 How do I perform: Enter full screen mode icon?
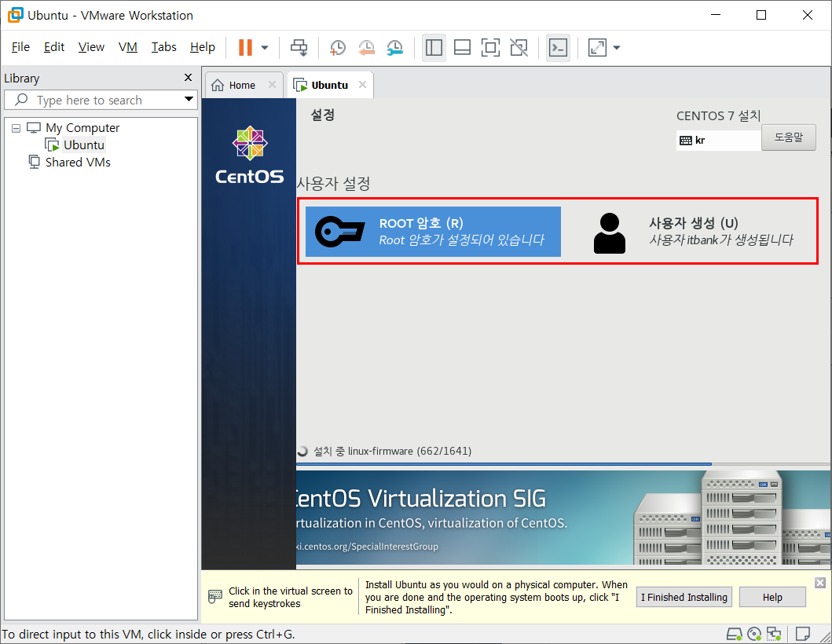(x=490, y=48)
